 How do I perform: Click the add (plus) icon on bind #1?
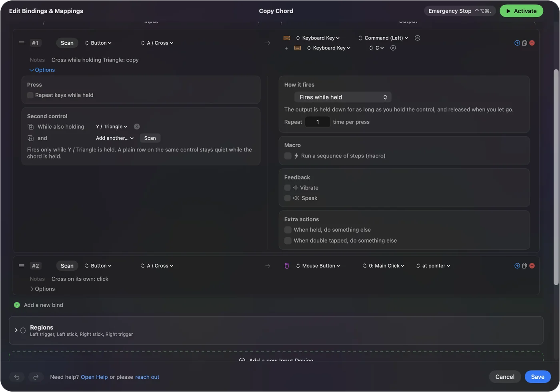[x=517, y=43]
